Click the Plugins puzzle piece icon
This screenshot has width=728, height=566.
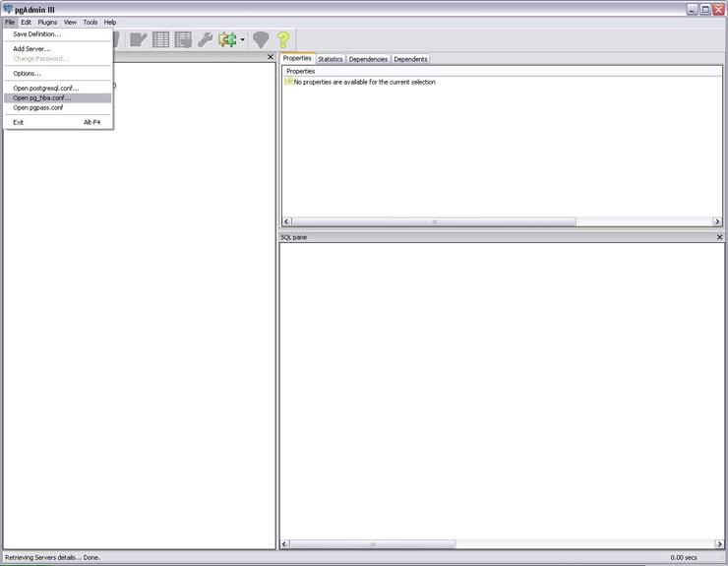point(227,40)
